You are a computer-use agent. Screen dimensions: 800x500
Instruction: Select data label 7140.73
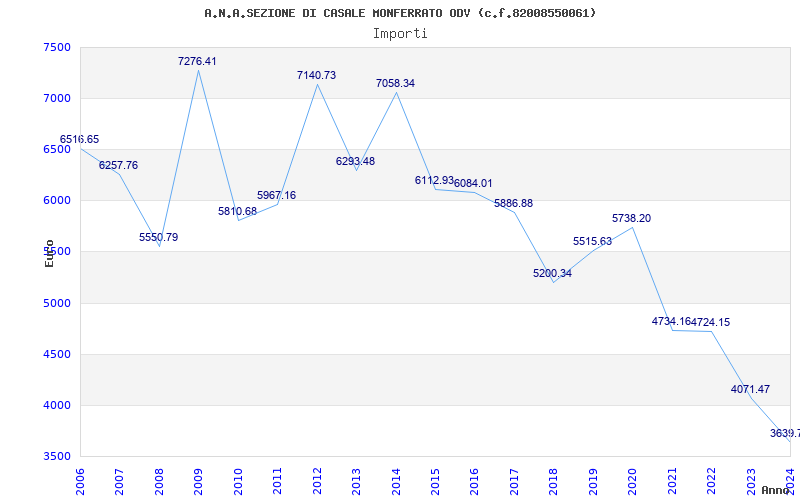pos(316,76)
